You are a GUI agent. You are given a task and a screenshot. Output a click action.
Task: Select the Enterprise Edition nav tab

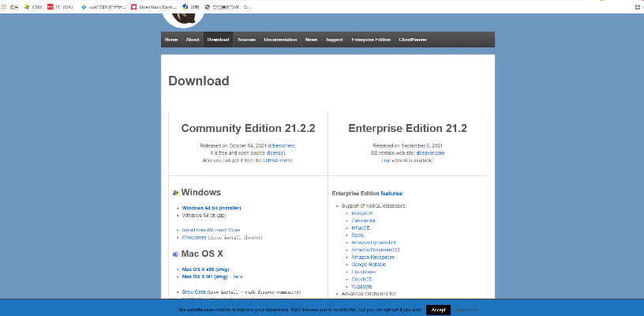click(x=371, y=39)
